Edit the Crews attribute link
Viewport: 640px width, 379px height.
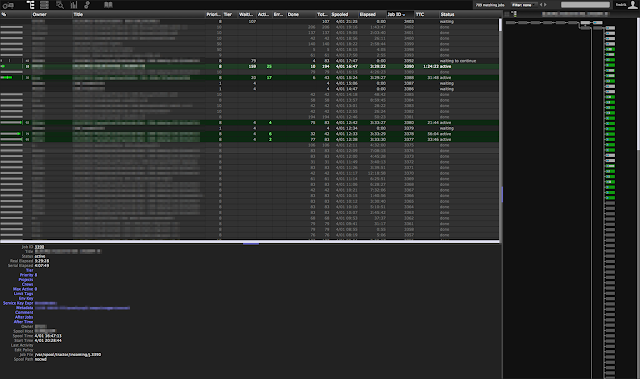(x=27, y=284)
